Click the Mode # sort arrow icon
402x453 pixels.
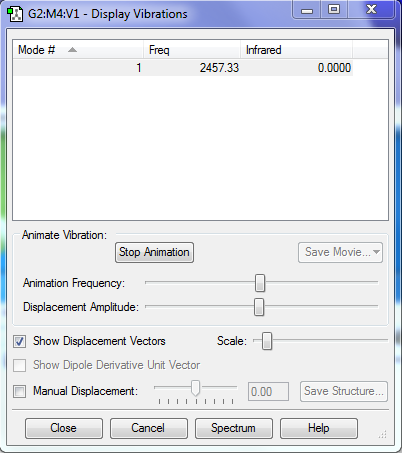coord(72,50)
